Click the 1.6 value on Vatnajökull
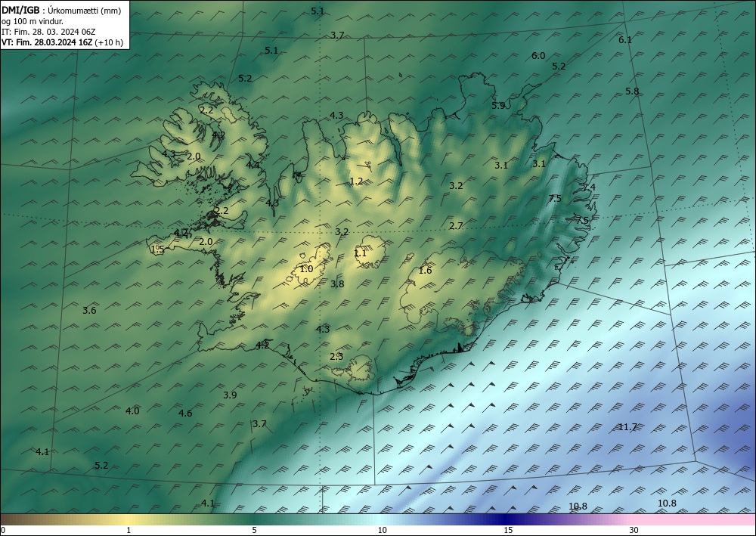 [x=425, y=271]
